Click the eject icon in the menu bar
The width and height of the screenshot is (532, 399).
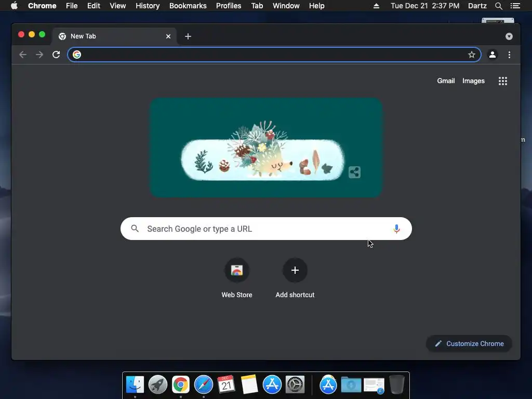tap(376, 6)
